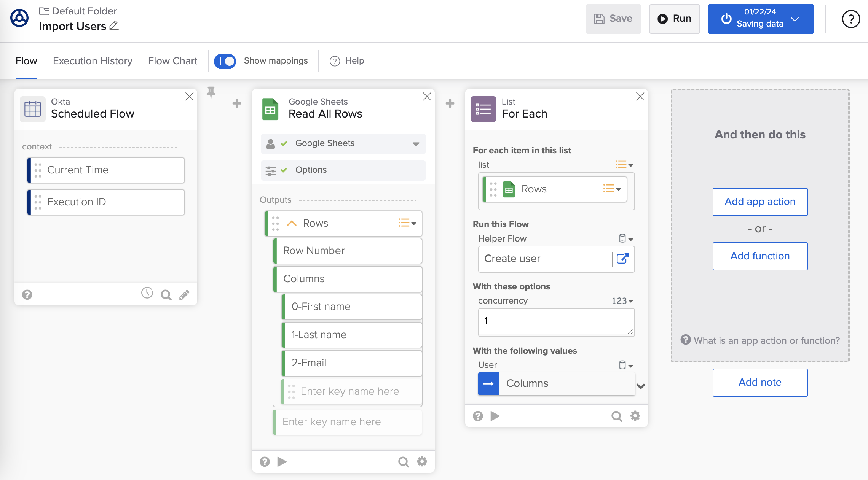
Task: Click the pencil edit icon on the Scheduled Flow card
Action: [184, 295]
